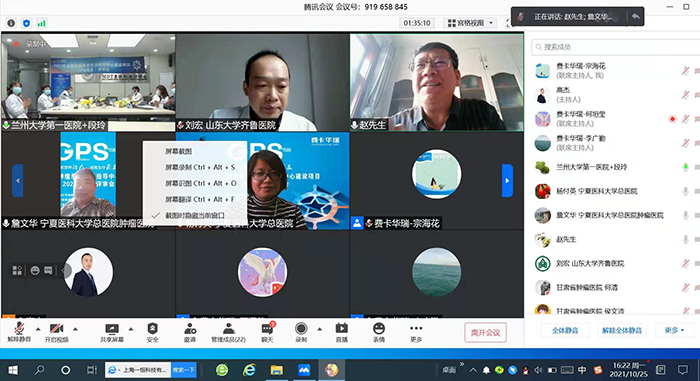Expand the grid view (宫格视图) dropdown
Viewport: 700px width, 381px height.
tap(470, 23)
